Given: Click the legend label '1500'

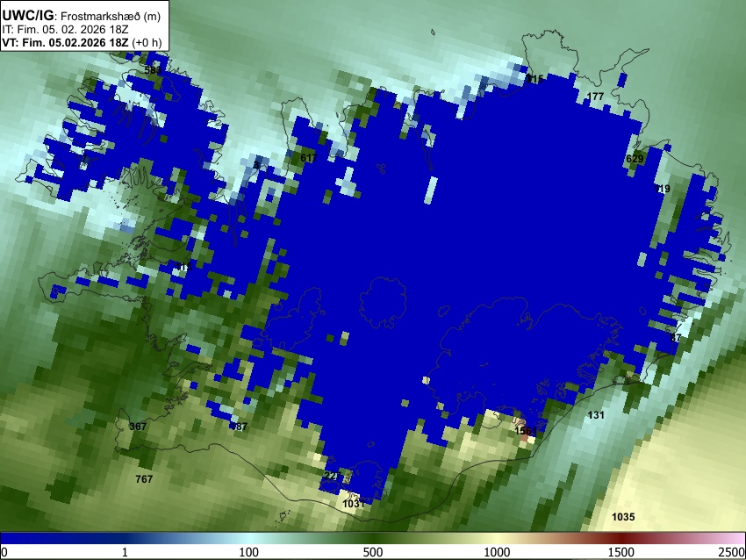Looking at the screenshot, I should (x=621, y=552).
